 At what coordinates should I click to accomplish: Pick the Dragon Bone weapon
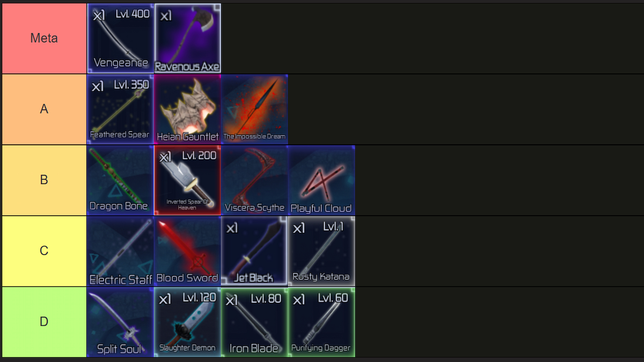(x=121, y=180)
